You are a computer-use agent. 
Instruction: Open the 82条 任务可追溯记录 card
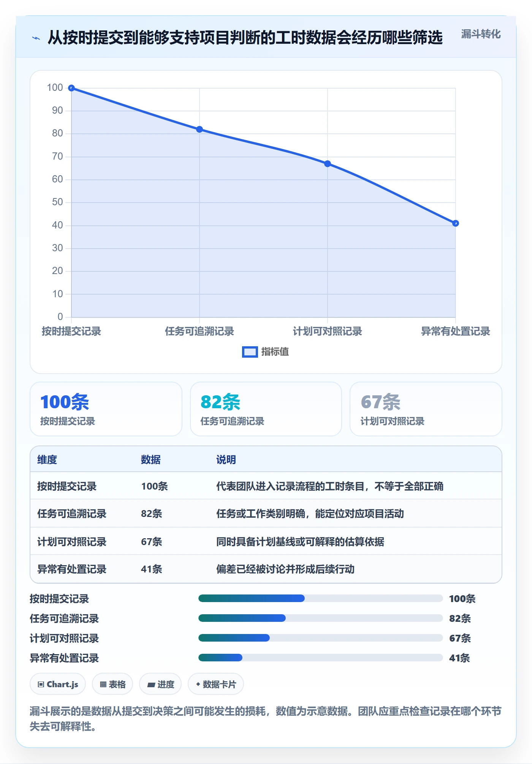click(266, 409)
